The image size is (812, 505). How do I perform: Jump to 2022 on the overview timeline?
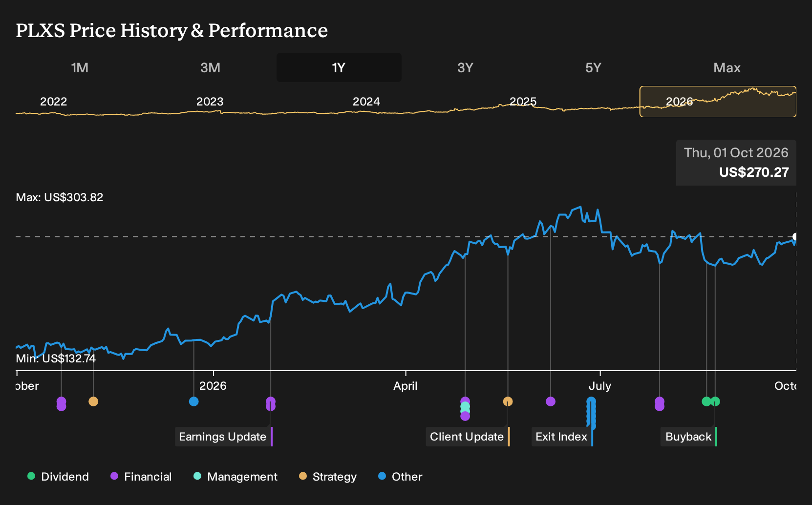[x=53, y=102]
